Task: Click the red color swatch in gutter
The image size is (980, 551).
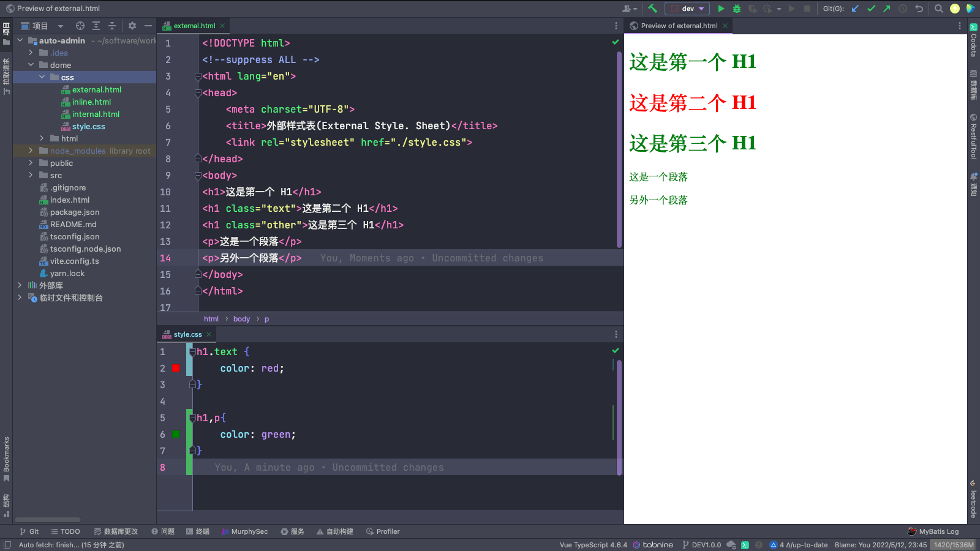Action: pyautogui.click(x=176, y=369)
